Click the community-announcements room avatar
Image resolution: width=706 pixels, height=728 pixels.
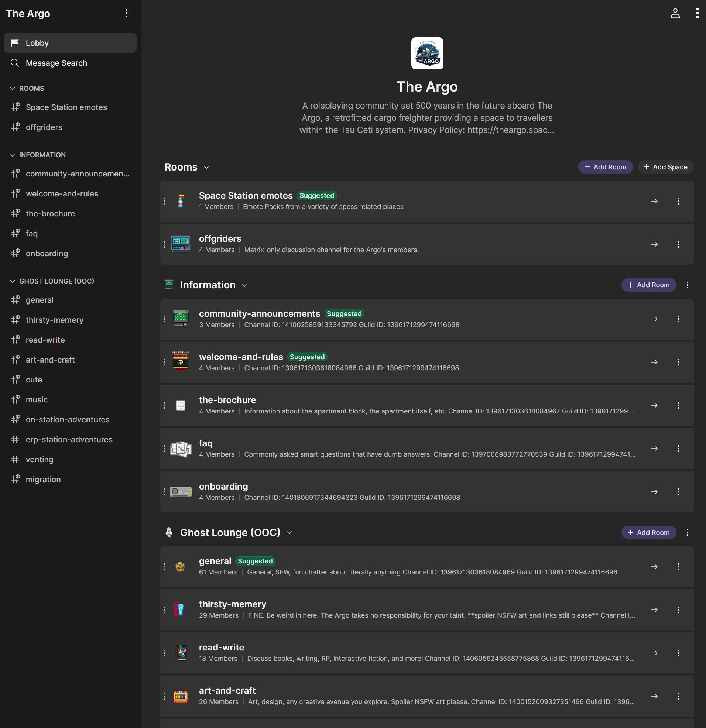pos(181,319)
